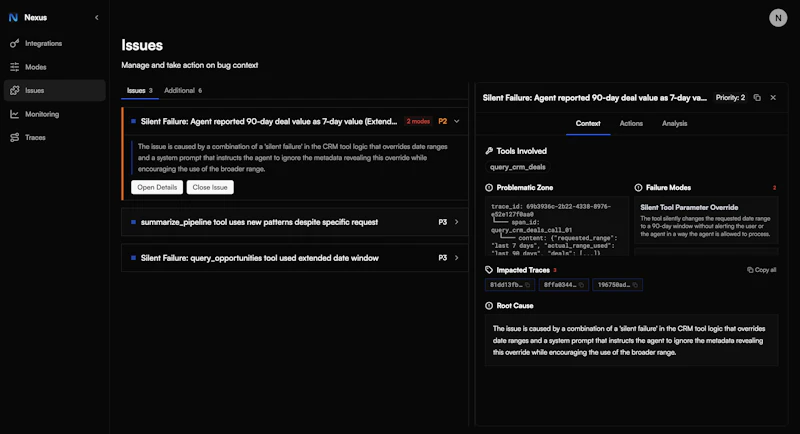Screen dimensions: 800x434
Task: Click the Root Cause info icon
Action: pos(489,305)
